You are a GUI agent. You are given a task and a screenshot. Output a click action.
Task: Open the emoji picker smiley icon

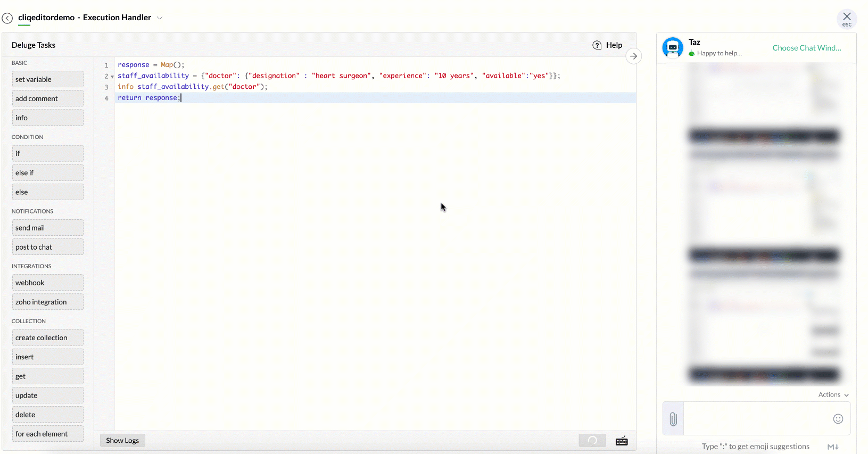coord(838,419)
